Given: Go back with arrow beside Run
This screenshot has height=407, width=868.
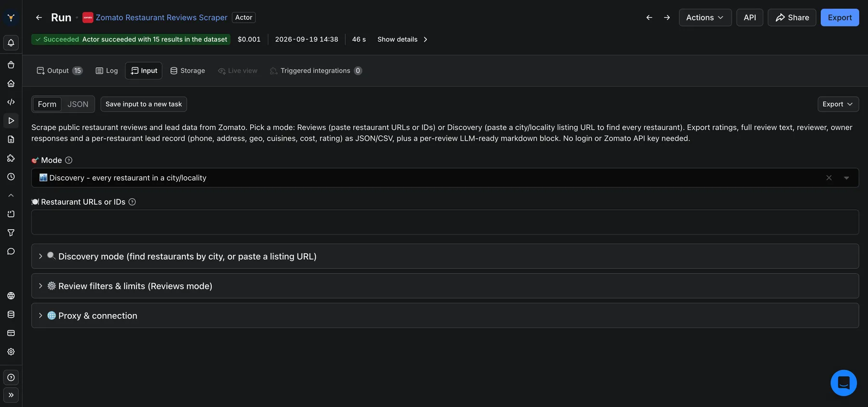Looking at the screenshot, I should (x=39, y=18).
